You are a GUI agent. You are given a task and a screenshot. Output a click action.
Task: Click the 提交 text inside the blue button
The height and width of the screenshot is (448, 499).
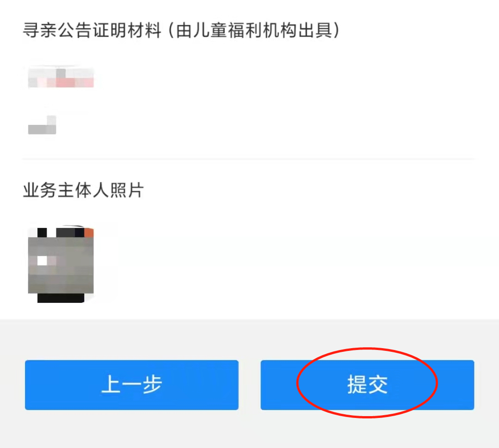[367, 385]
